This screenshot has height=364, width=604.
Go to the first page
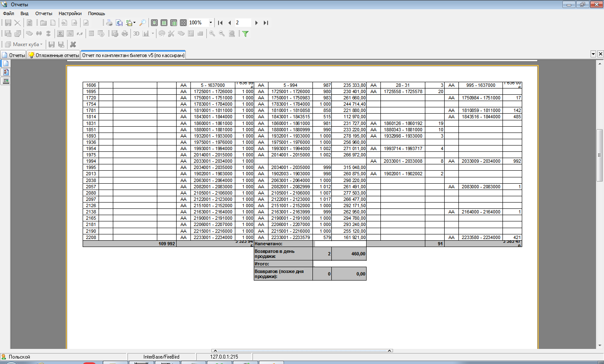[220, 23]
